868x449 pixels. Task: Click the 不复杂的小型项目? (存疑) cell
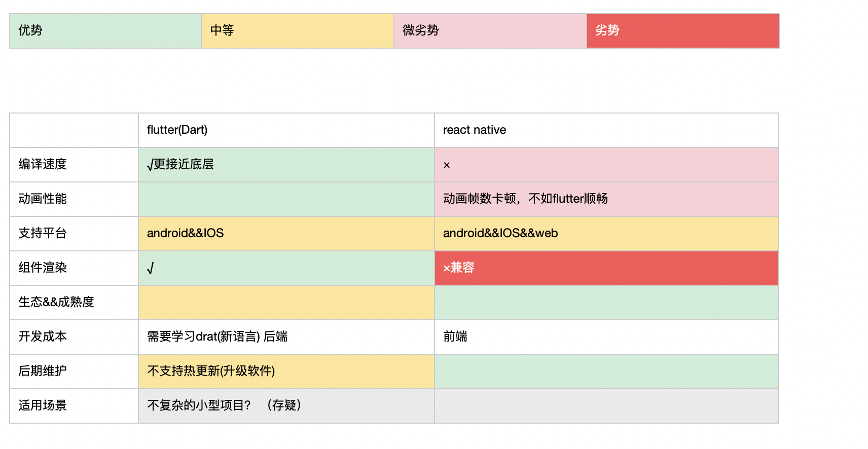(x=286, y=406)
